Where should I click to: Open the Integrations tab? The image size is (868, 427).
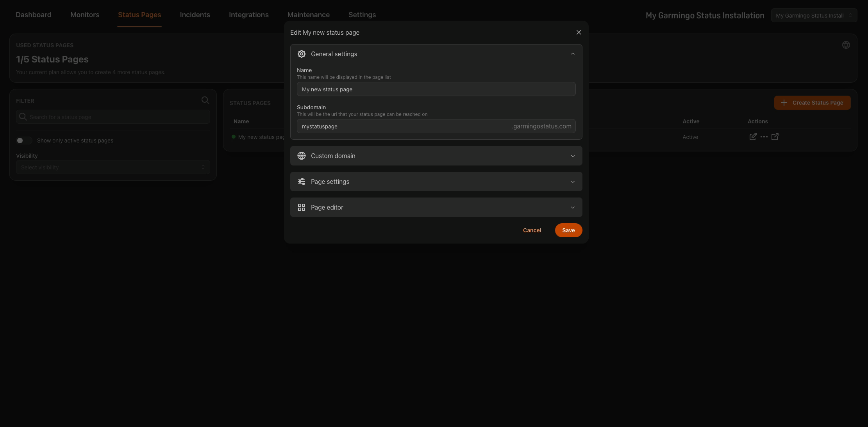click(x=249, y=15)
